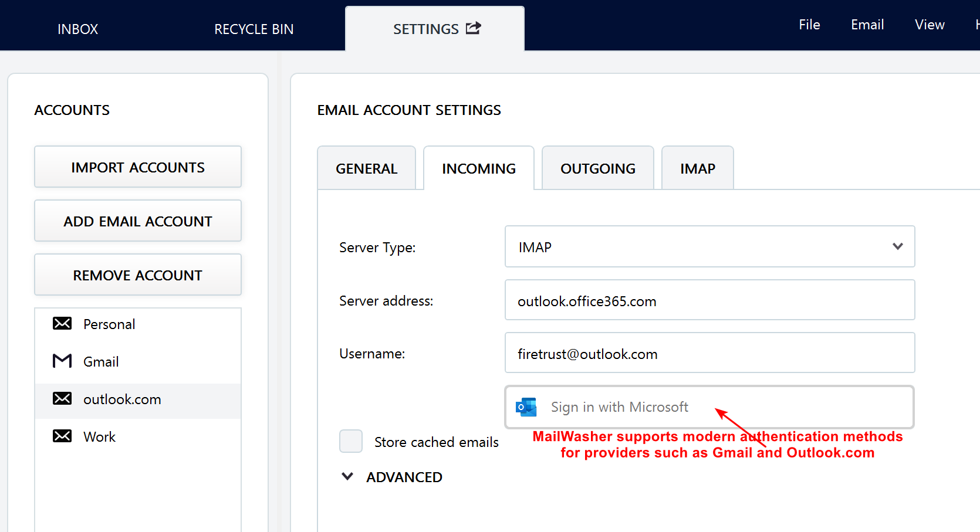Click the ADD EMAIL ACCOUNT button
This screenshot has height=532, width=980.
pyautogui.click(x=138, y=221)
